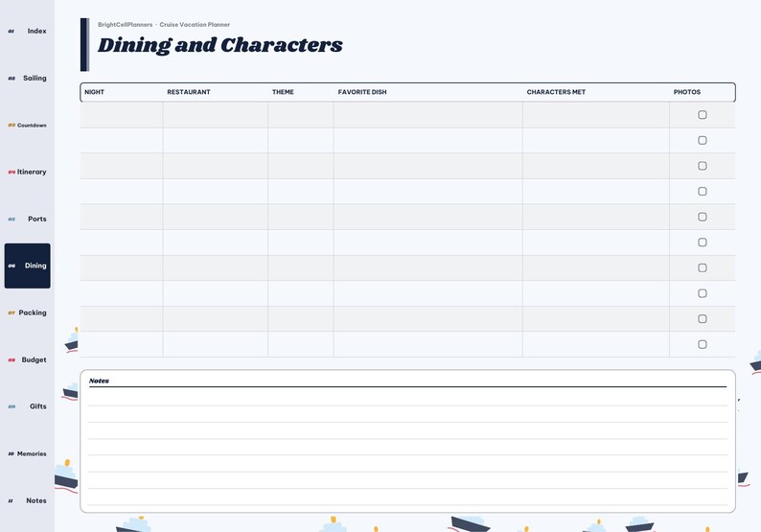
Task: Jump to the Packing tab
Action: click(27, 312)
